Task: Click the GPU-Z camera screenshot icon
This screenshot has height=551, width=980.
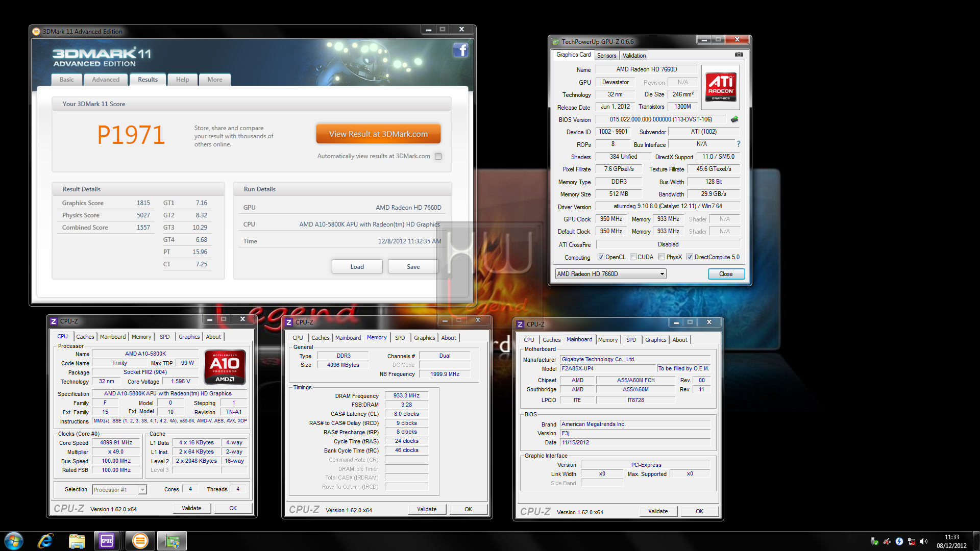Action: point(739,55)
